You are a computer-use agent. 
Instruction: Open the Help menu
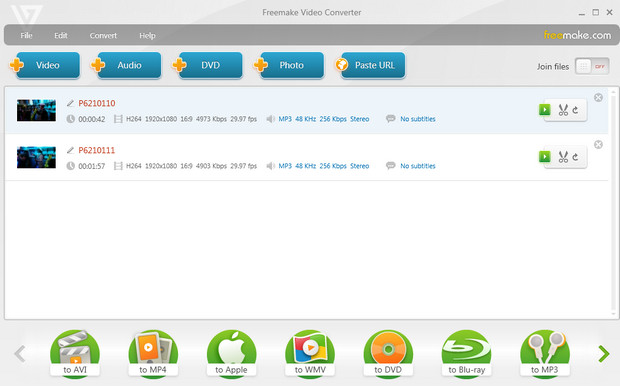click(x=147, y=36)
